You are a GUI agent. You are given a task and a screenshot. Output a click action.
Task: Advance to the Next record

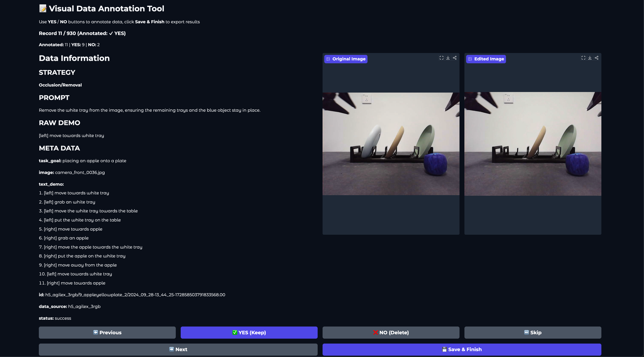178,349
